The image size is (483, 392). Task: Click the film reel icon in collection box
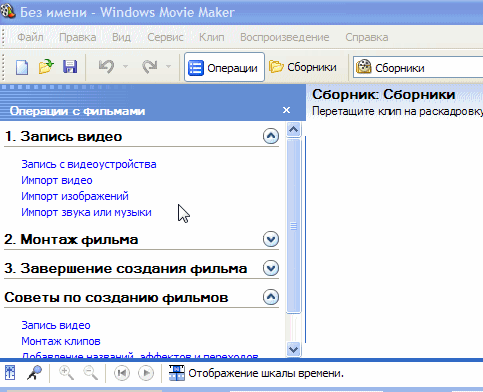(x=363, y=67)
